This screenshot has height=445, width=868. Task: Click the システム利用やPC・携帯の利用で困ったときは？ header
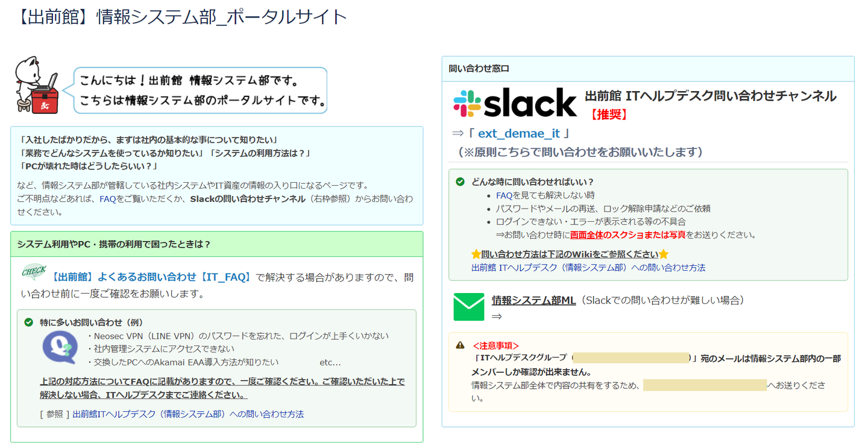pos(217,244)
